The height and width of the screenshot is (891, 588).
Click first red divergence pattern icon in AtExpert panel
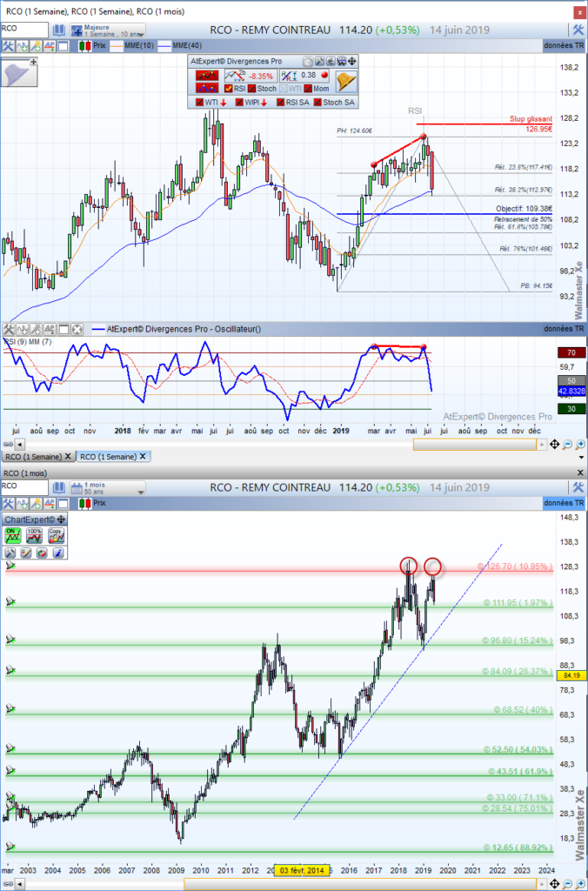click(207, 75)
